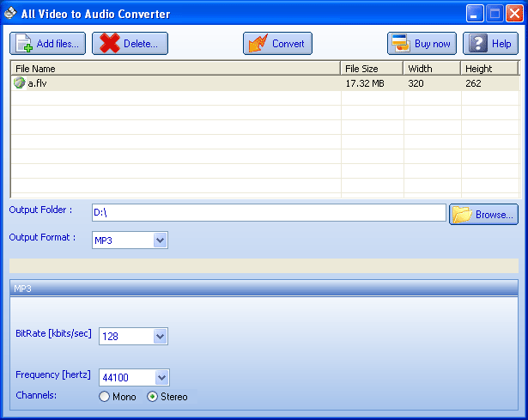Focus the Output Folder path field
Viewport: 528px width, 420px height.
(x=269, y=212)
